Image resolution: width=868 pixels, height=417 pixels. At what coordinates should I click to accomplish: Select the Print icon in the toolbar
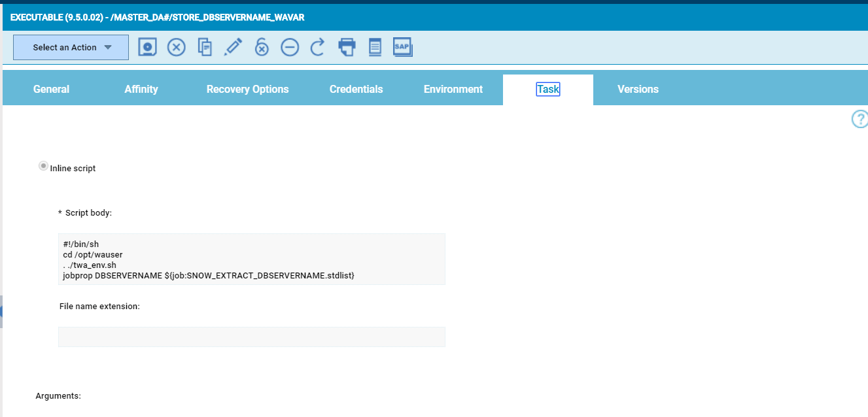346,46
